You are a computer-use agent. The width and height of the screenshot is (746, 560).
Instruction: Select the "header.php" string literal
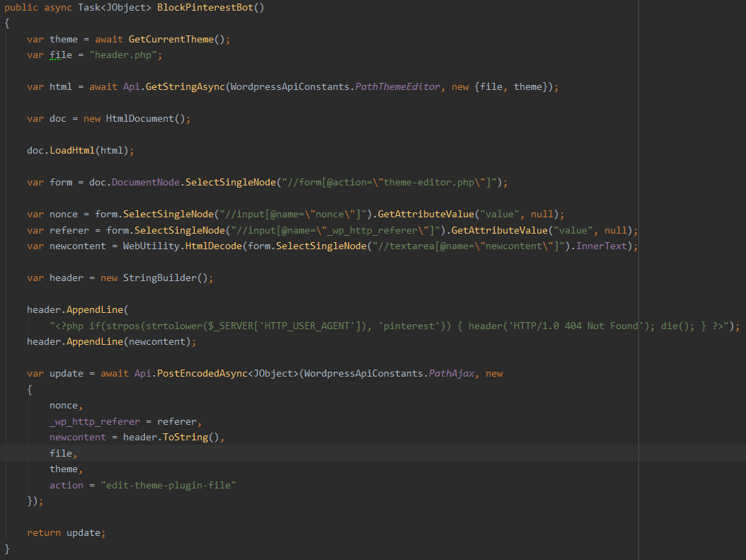122,55
